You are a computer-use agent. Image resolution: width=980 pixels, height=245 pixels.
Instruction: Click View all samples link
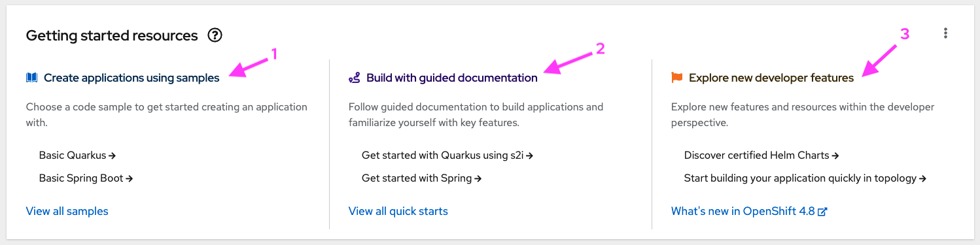(x=67, y=211)
